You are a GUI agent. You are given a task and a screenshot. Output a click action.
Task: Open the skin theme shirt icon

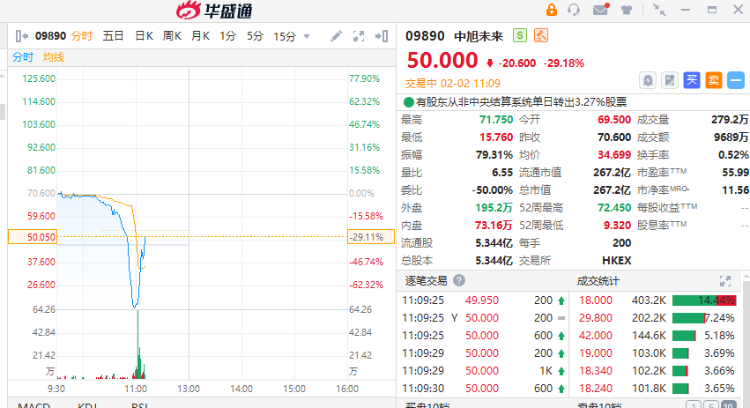(627, 10)
